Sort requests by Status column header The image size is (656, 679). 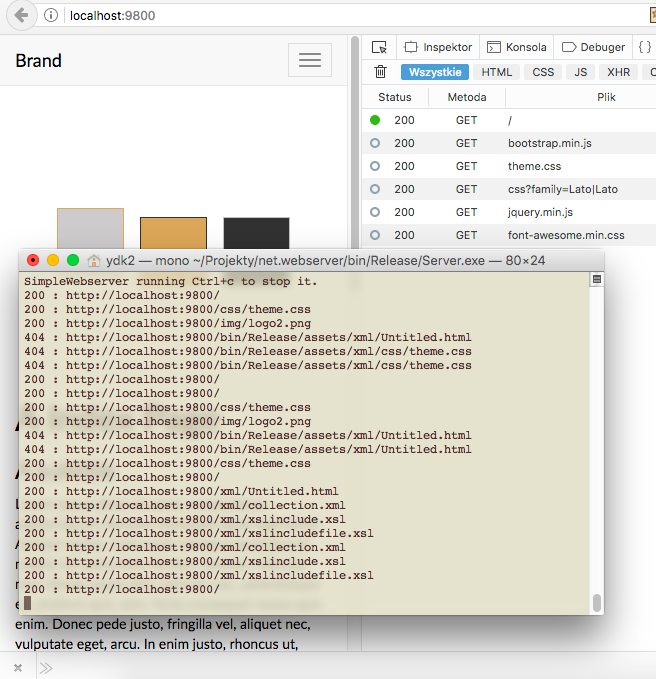tap(394, 97)
